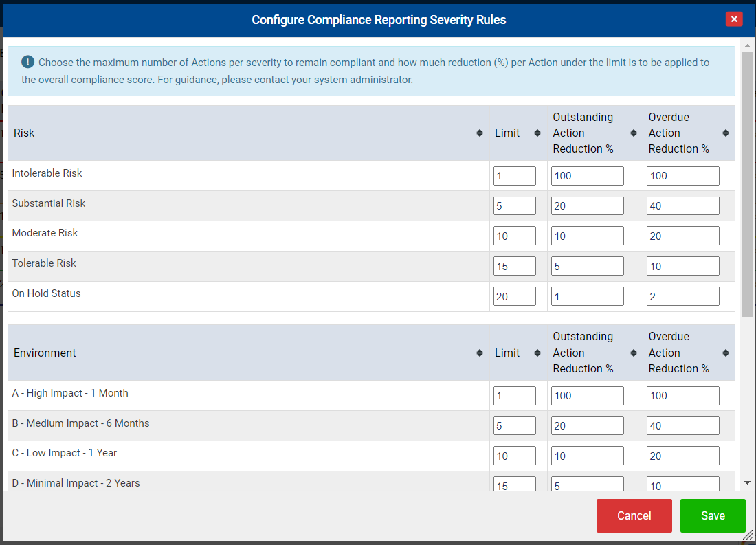Sort Environment table by Limit
The height and width of the screenshot is (545, 756).
pyautogui.click(x=537, y=353)
